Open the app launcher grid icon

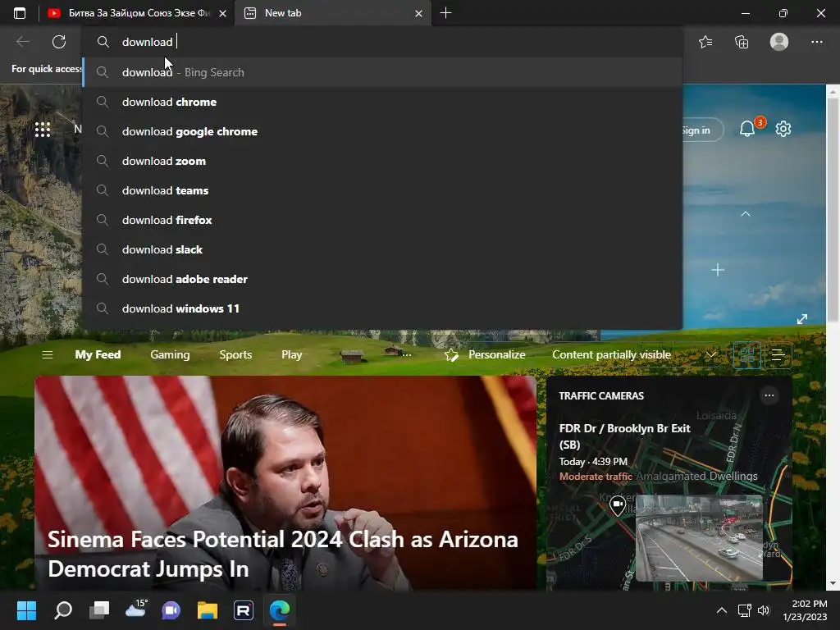(x=43, y=129)
